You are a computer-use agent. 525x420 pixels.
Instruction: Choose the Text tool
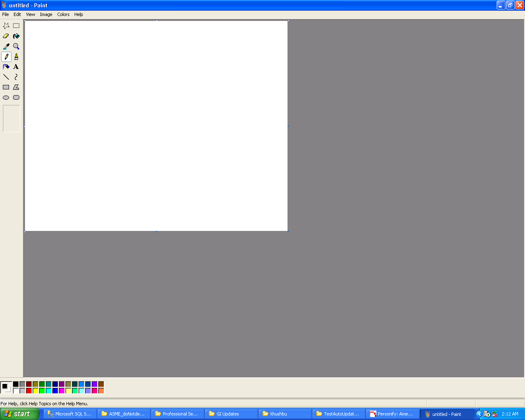coord(16,67)
